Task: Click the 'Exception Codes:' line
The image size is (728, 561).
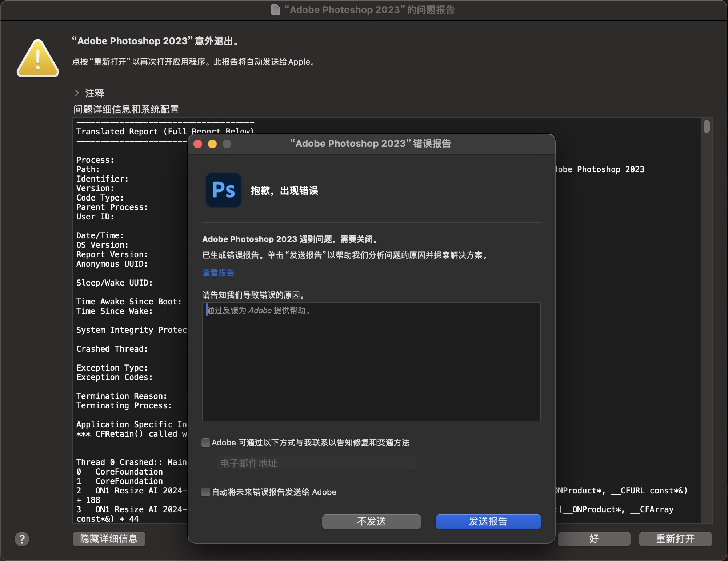Action: [114, 377]
